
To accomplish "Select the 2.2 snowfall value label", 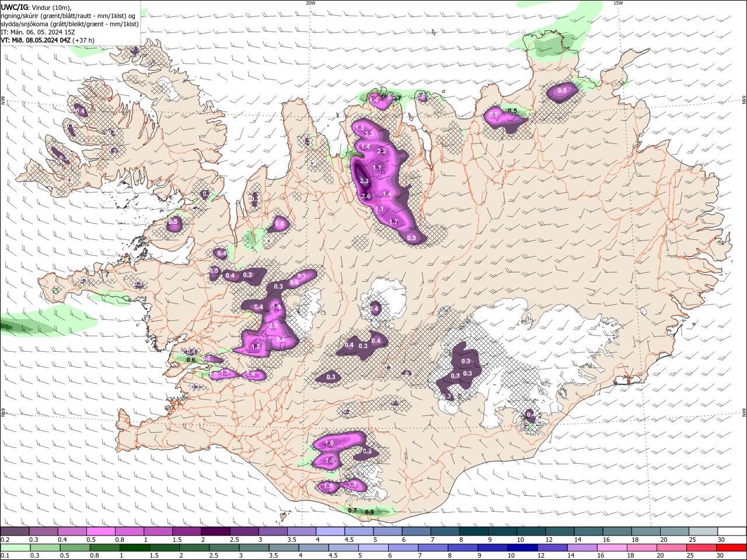I will click(x=382, y=151).
